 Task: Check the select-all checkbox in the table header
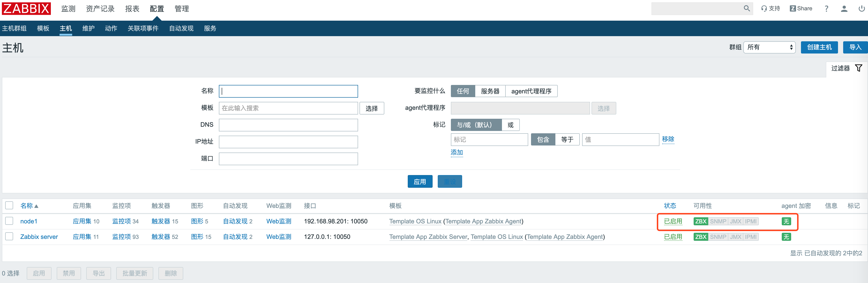(9, 205)
